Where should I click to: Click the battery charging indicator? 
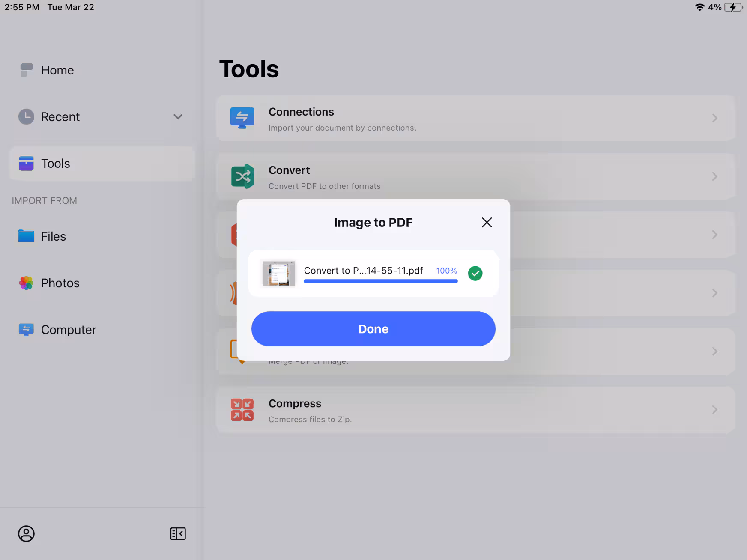click(733, 7)
